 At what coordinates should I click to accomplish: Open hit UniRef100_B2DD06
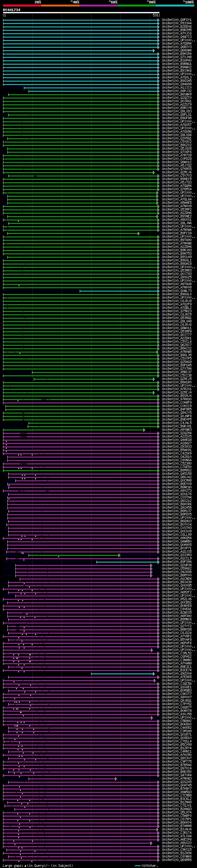[176, 26]
